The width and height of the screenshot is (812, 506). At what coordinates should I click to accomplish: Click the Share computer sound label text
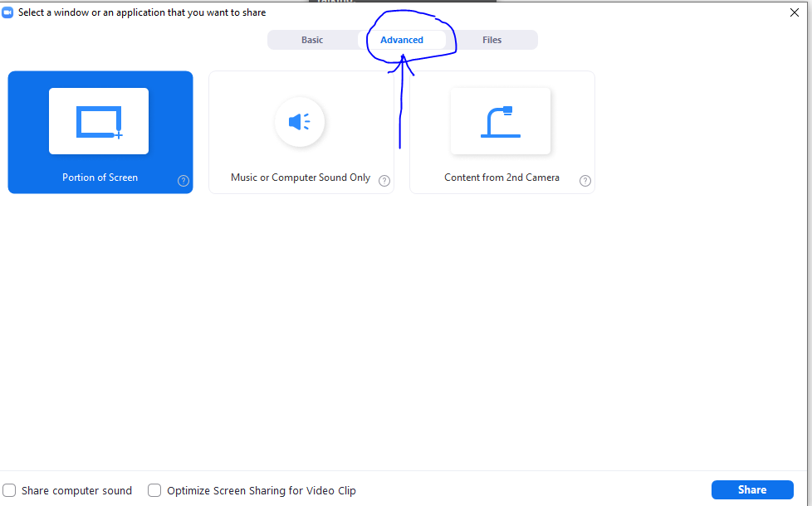76,490
